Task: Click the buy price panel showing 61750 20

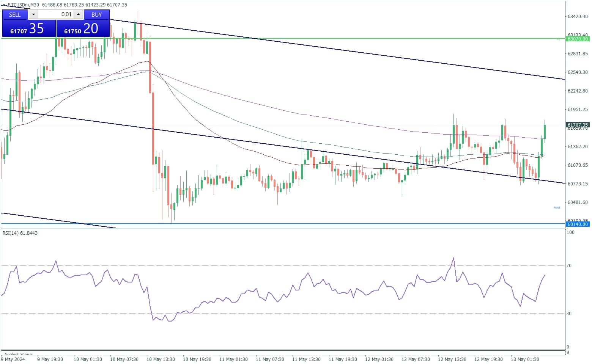Action: click(x=83, y=28)
